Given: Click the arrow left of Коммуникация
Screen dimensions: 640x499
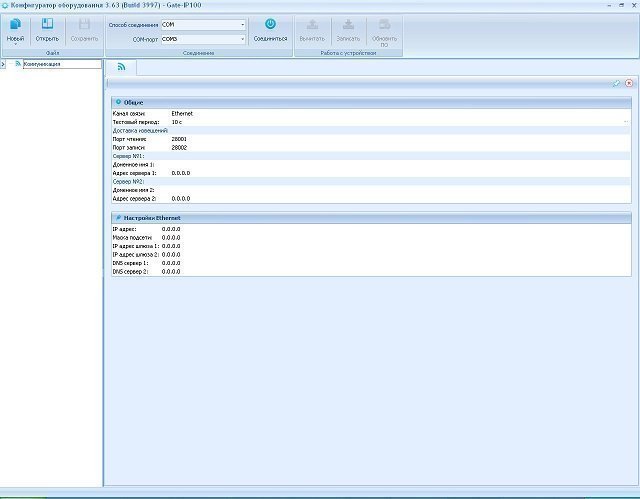Looking at the screenshot, I should click(3, 64).
